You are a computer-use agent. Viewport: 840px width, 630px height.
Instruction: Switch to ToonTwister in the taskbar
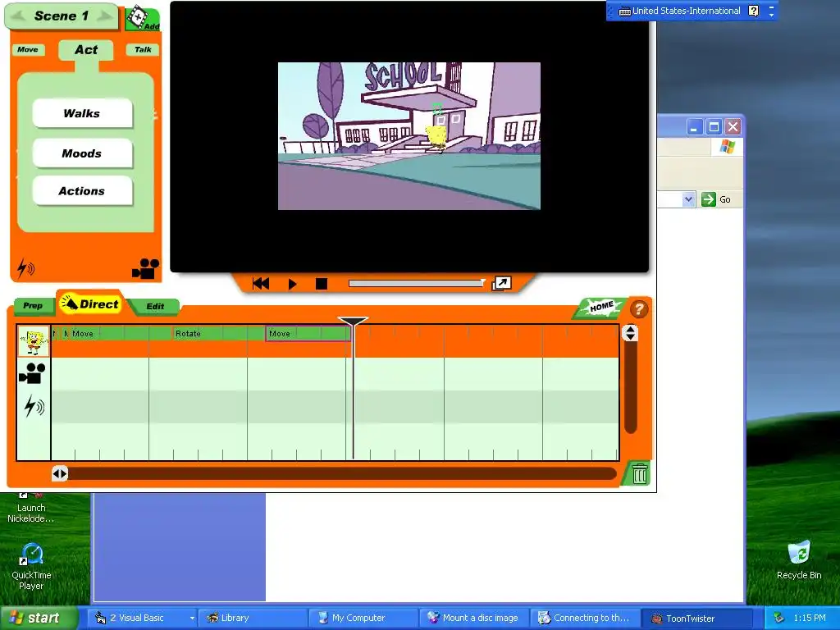(x=696, y=618)
